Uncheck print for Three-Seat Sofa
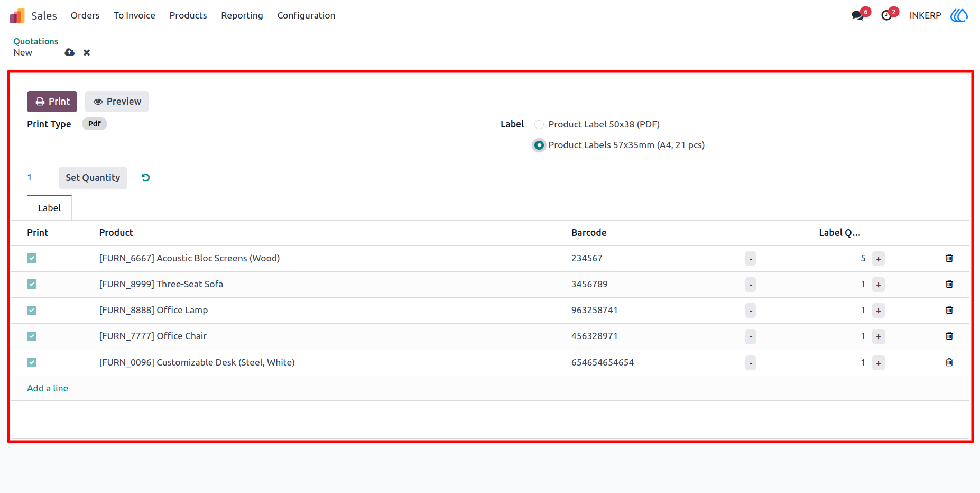This screenshot has height=493, width=980. [x=32, y=284]
